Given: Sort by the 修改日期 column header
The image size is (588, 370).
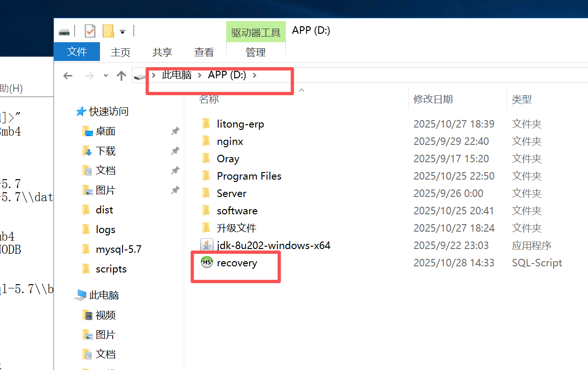Looking at the screenshot, I should 433,99.
